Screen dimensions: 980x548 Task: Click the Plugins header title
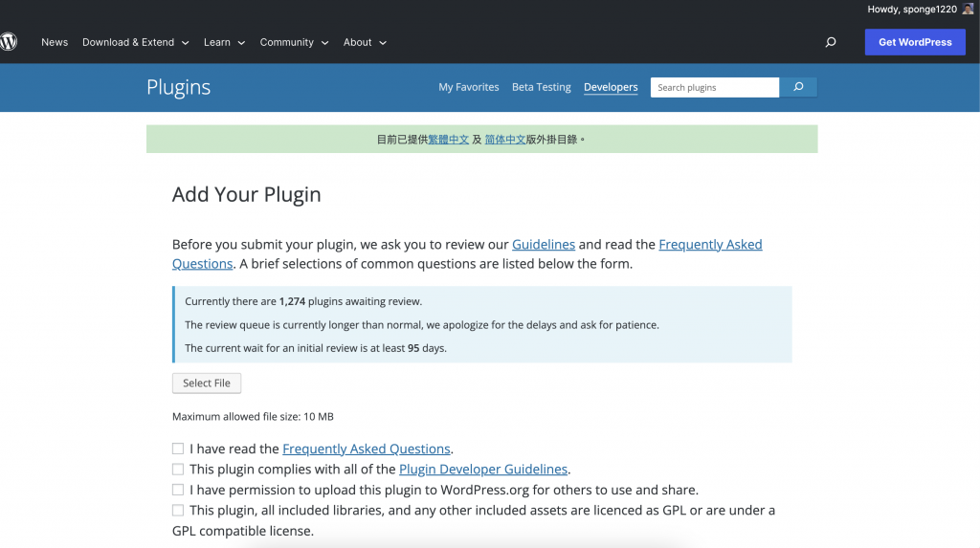pos(178,87)
